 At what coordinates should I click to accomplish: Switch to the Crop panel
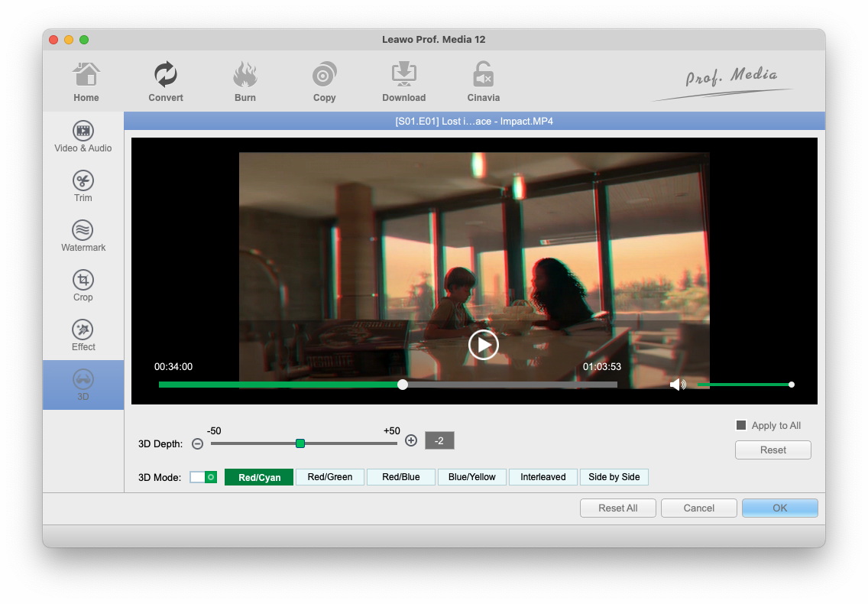[83, 286]
